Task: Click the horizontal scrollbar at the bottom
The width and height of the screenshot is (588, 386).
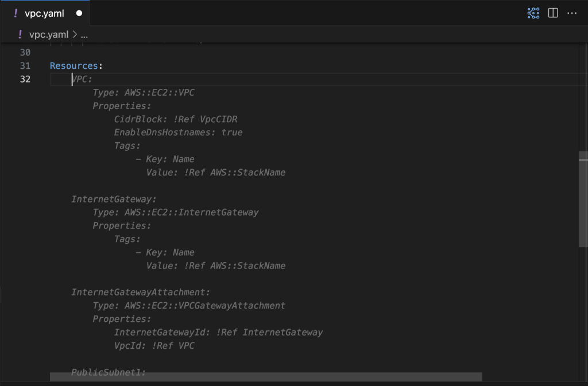Action: point(266,377)
